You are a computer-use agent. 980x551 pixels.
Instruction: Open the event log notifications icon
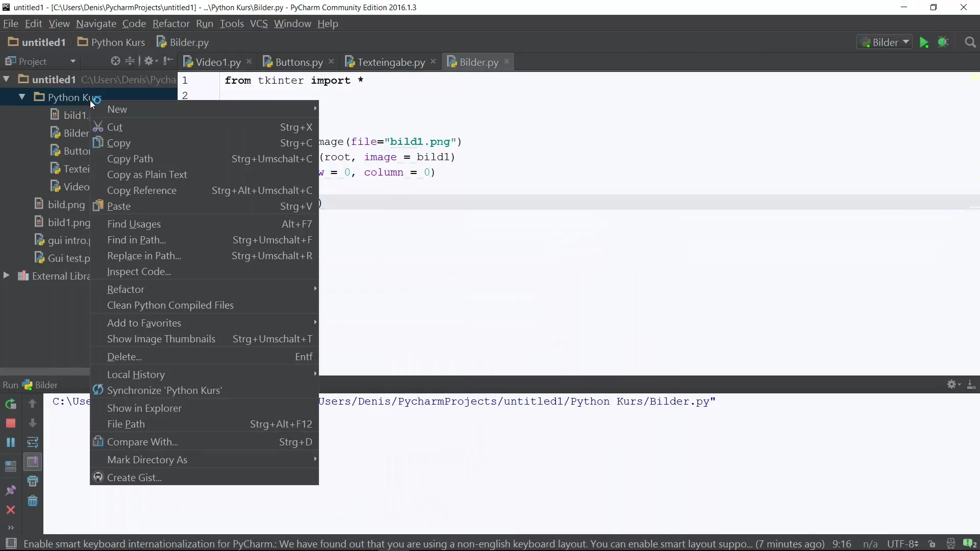pos(969,544)
